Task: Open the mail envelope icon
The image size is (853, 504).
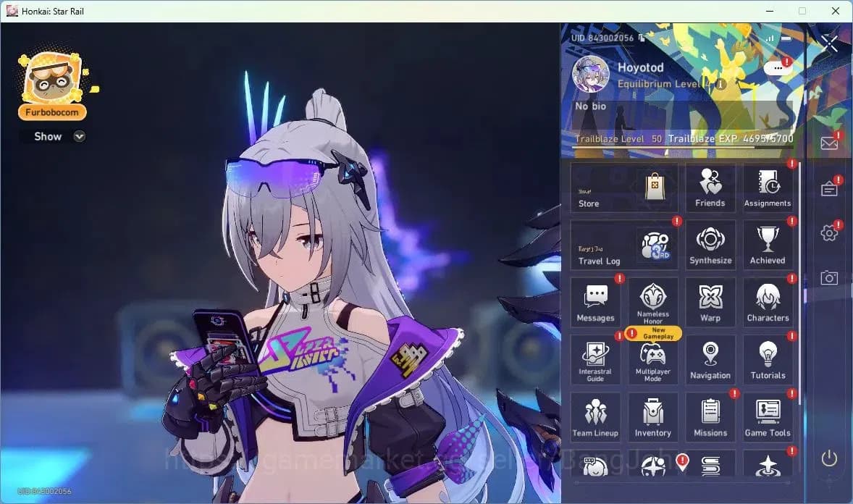Action: click(829, 143)
